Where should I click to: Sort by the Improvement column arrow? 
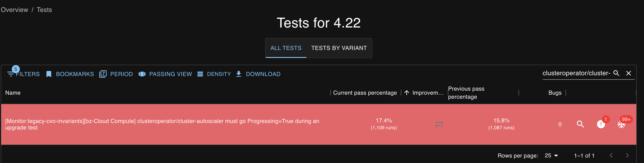click(x=407, y=93)
